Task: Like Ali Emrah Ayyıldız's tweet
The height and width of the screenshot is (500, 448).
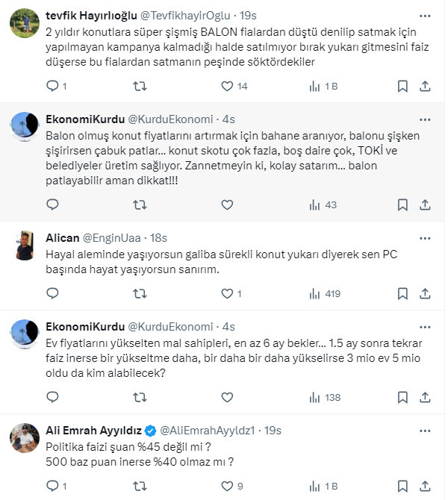Action: click(227, 486)
